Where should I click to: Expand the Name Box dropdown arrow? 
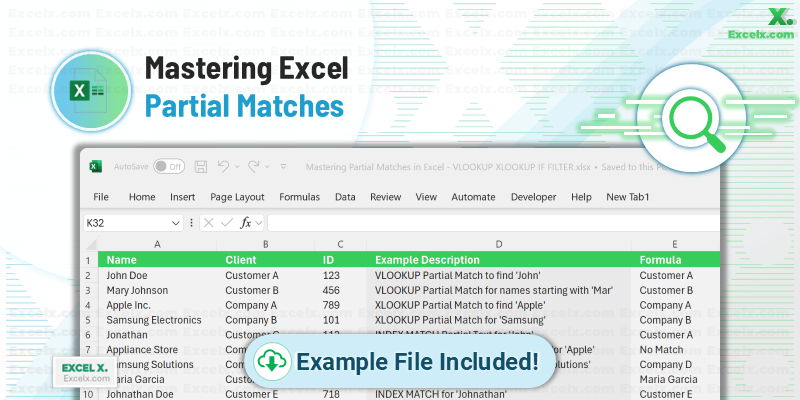tap(176, 223)
